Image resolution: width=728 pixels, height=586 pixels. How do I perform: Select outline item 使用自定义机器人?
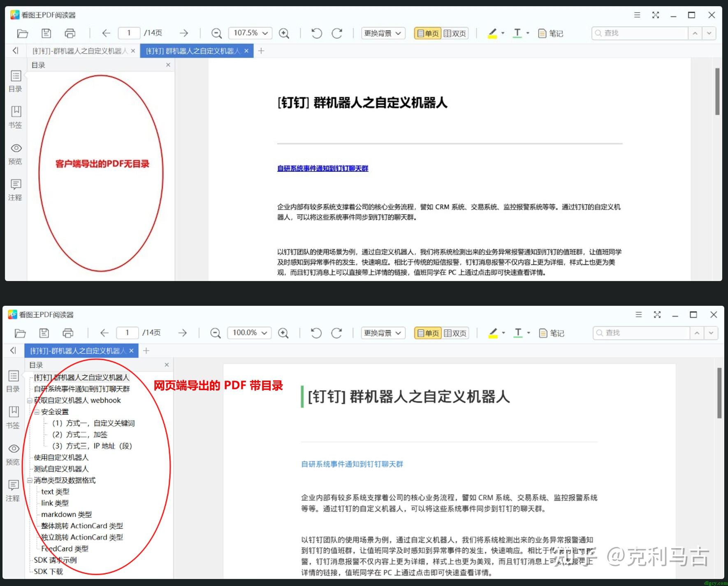pos(61,458)
